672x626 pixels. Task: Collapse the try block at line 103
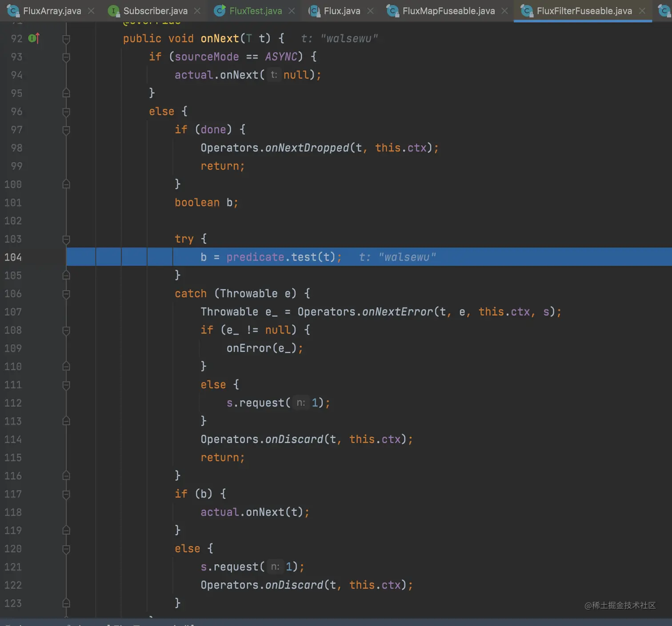tap(66, 239)
